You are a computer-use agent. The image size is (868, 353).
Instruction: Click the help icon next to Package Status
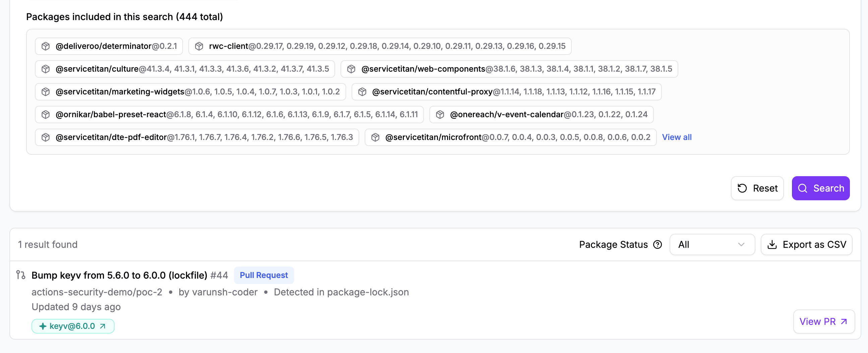click(658, 244)
